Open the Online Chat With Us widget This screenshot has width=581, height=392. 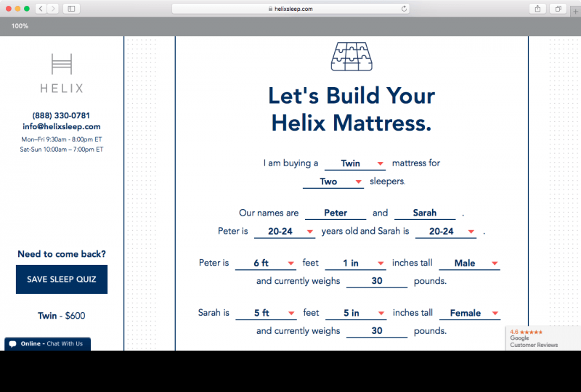[47, 344]
